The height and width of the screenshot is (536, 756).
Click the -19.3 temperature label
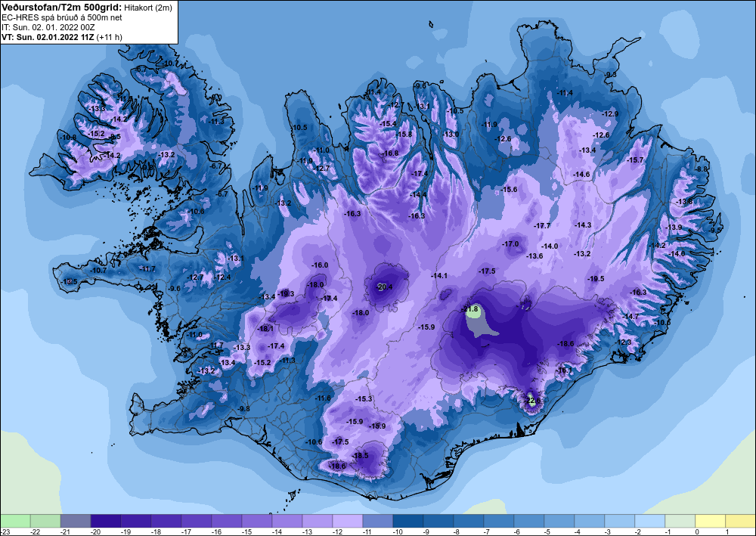point(286,293)
